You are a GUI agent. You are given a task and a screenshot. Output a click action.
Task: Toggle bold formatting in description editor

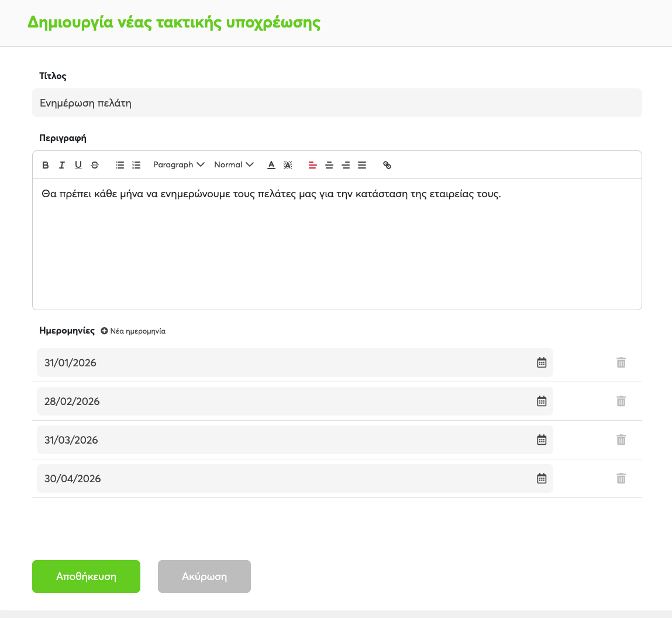tap(46, 165)
